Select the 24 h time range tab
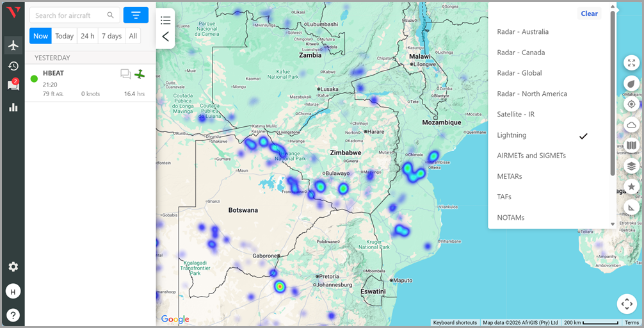 87,36
